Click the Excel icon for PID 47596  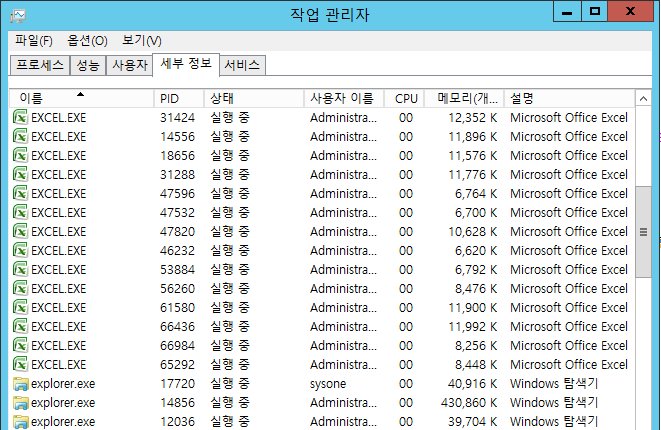20,193
